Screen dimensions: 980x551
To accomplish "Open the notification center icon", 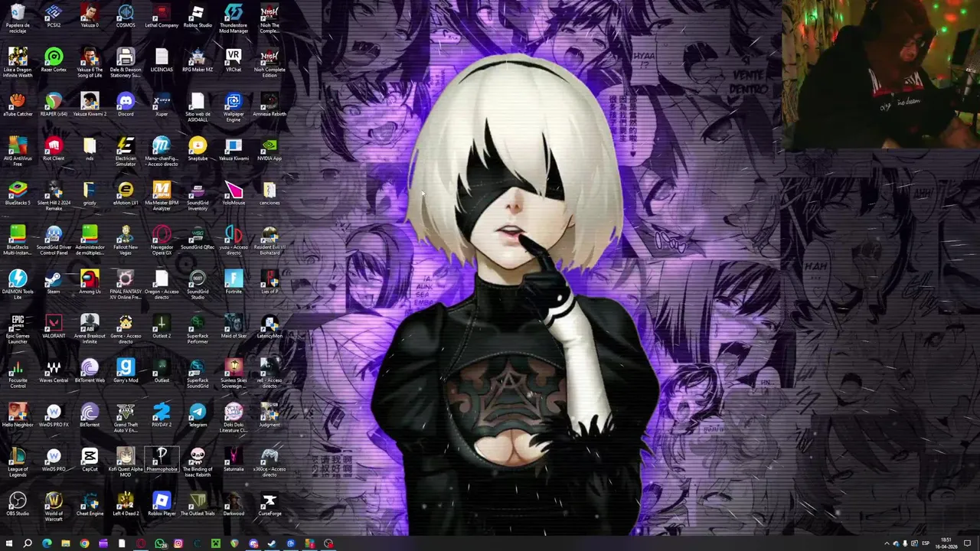I will [968, 543].
